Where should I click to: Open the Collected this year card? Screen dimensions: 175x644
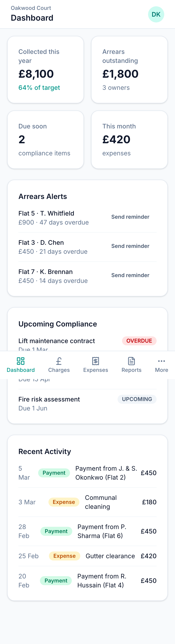tap(46, 70)
